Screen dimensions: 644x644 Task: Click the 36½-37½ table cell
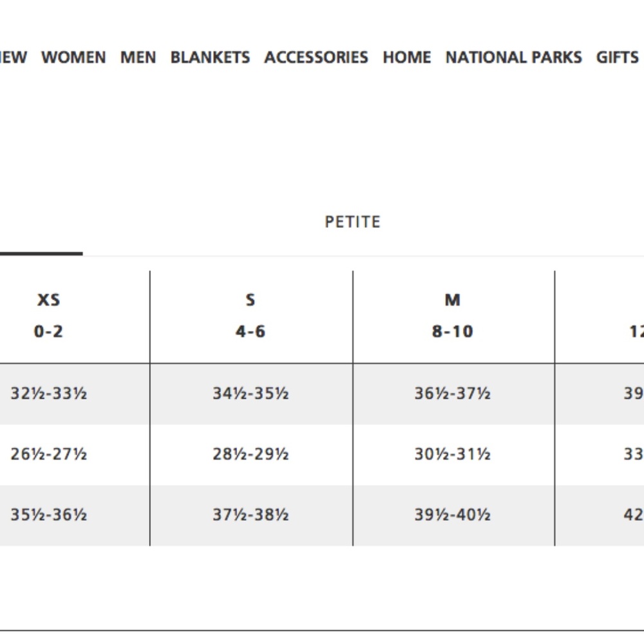point(452,393)
